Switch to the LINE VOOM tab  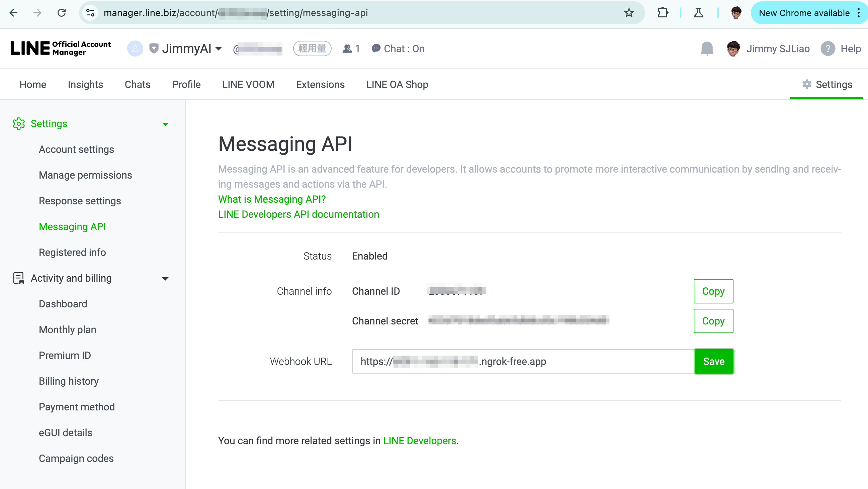[x=248, y=85]
